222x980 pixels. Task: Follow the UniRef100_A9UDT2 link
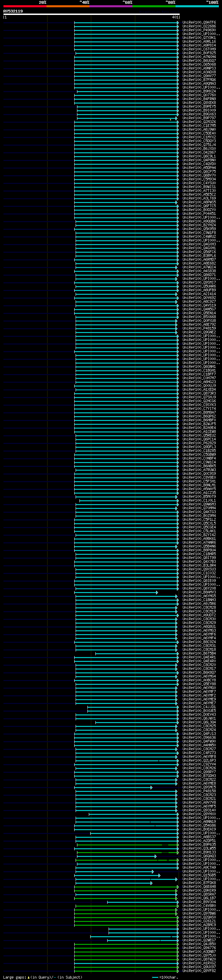[199, 615]
